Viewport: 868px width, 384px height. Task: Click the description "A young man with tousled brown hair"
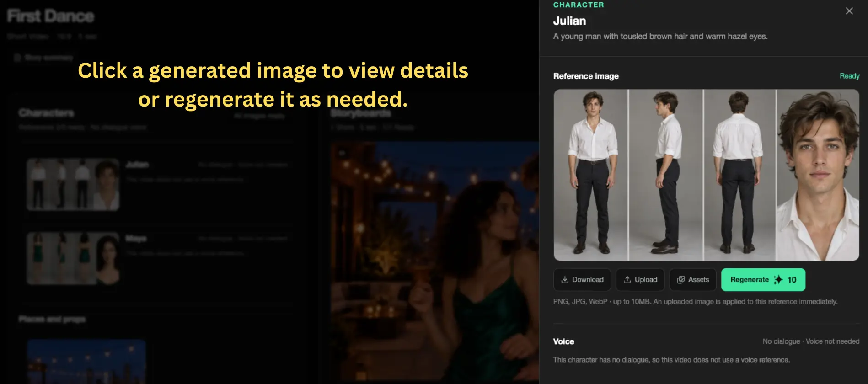(660, 37)
